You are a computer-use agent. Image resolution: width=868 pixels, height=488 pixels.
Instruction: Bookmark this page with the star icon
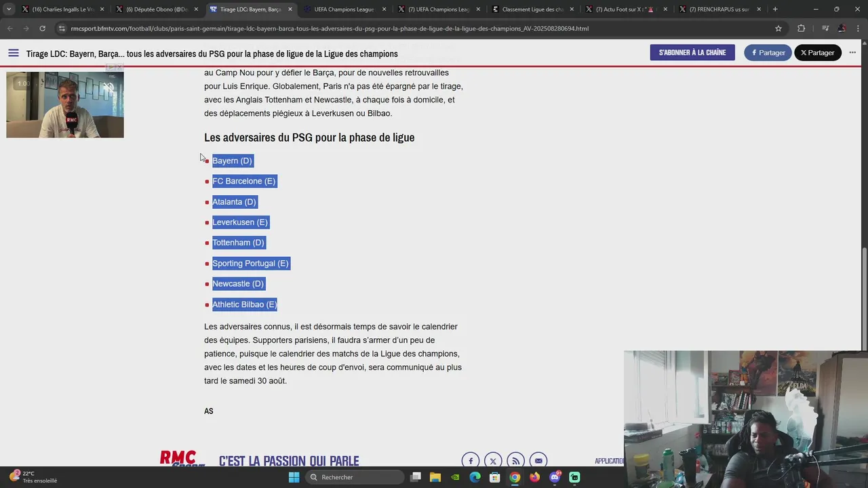[778, 28]
